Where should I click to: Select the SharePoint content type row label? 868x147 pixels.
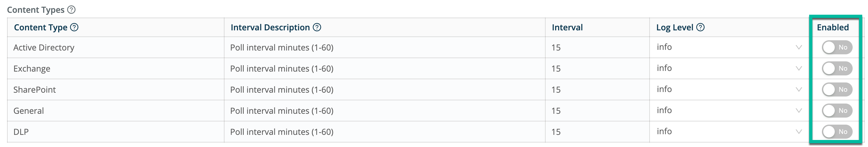click(x=34, y=90)
